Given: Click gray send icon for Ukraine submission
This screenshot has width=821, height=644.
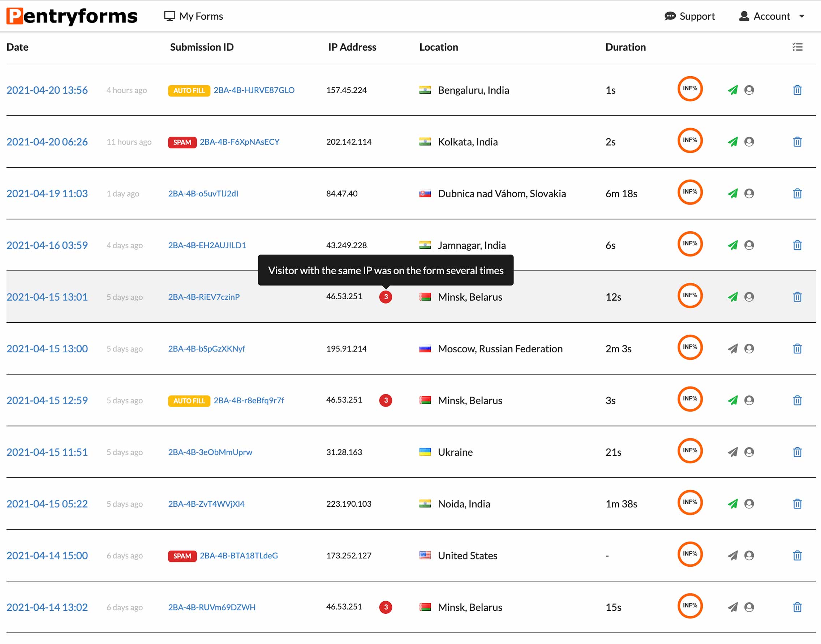Looking at the screenshot, I should pyautogui.click(x=732, y=452).
